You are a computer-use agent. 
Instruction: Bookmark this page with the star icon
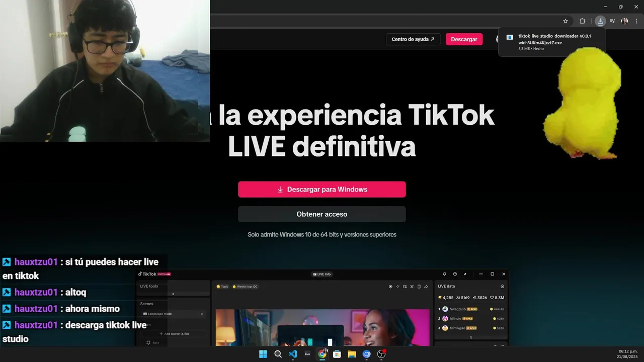pos(566,21)
